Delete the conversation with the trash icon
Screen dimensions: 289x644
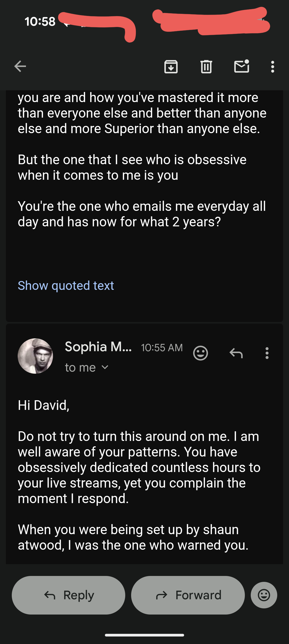[206, 67]
